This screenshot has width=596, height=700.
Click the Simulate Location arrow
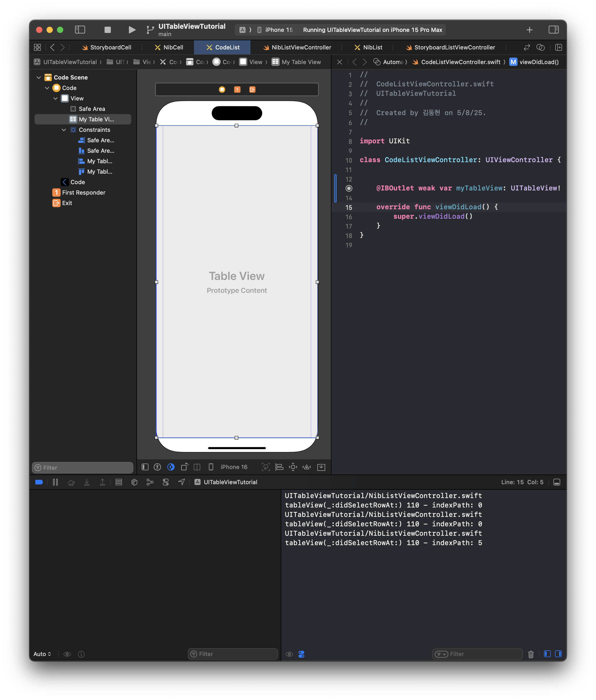coord(181,482)
